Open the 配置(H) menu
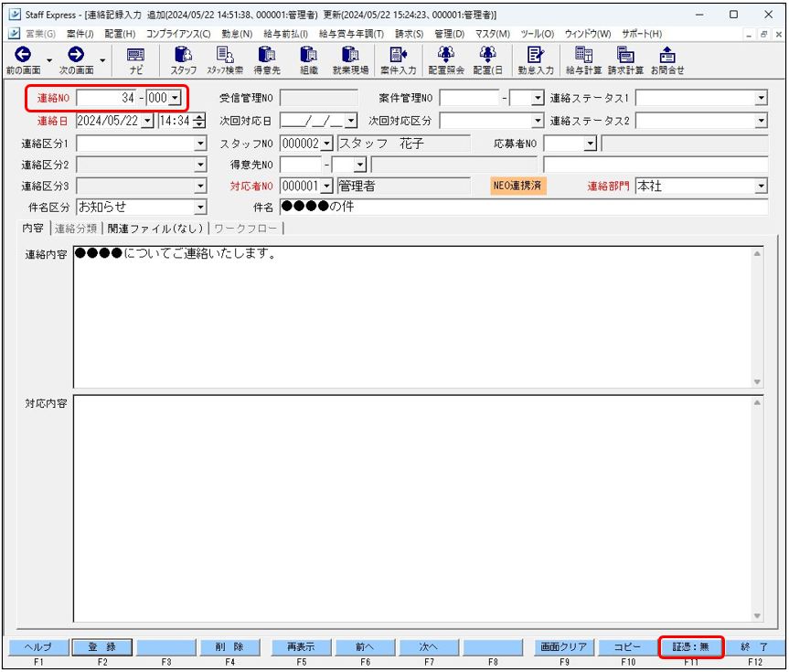Screen dimensions: 789x672 point(120,34)
